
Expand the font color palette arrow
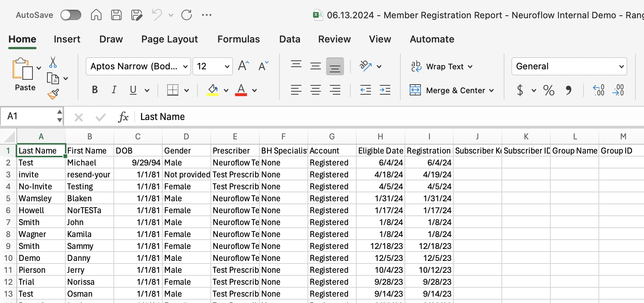(254, 90)
